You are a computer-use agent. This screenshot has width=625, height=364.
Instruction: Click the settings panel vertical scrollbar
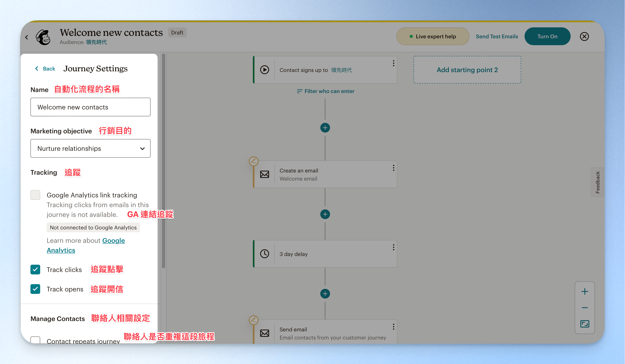163,161
